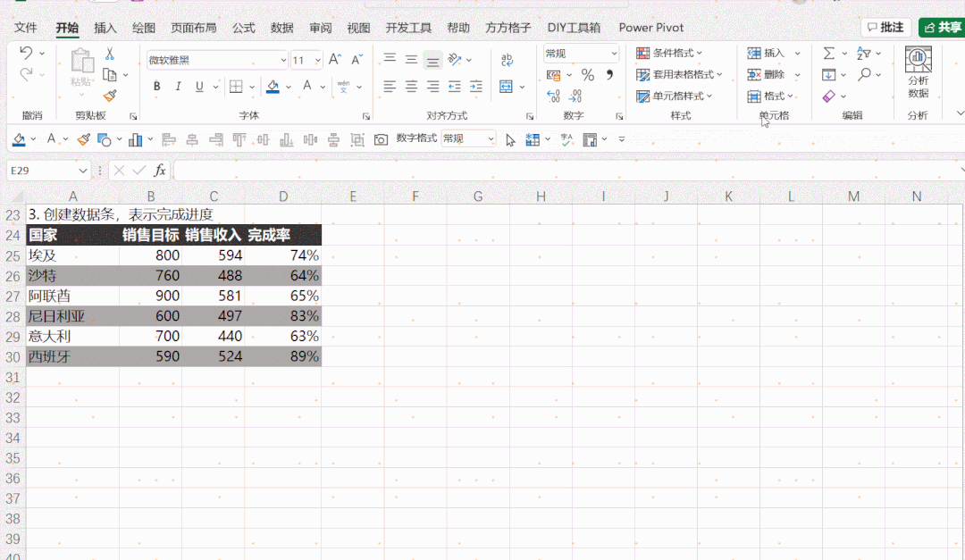965x560 pixels.
Task: Click in the formula bar input
Action: 566,171
